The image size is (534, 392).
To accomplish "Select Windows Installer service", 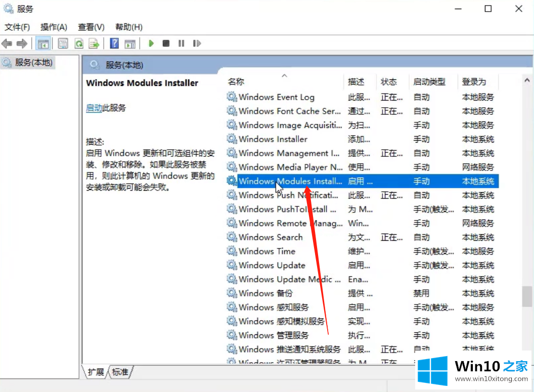I will (x=363, y=139).
